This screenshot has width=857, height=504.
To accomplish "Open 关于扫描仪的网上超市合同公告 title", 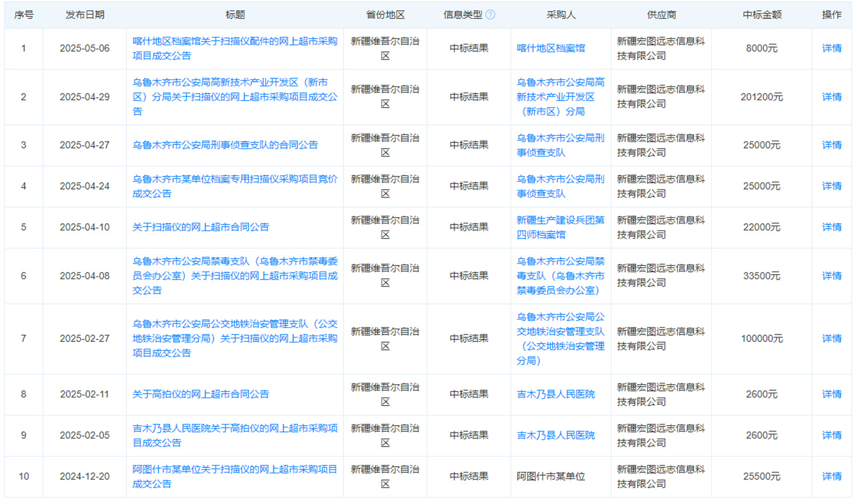I will pyautogui.click(x=201, y=227).
